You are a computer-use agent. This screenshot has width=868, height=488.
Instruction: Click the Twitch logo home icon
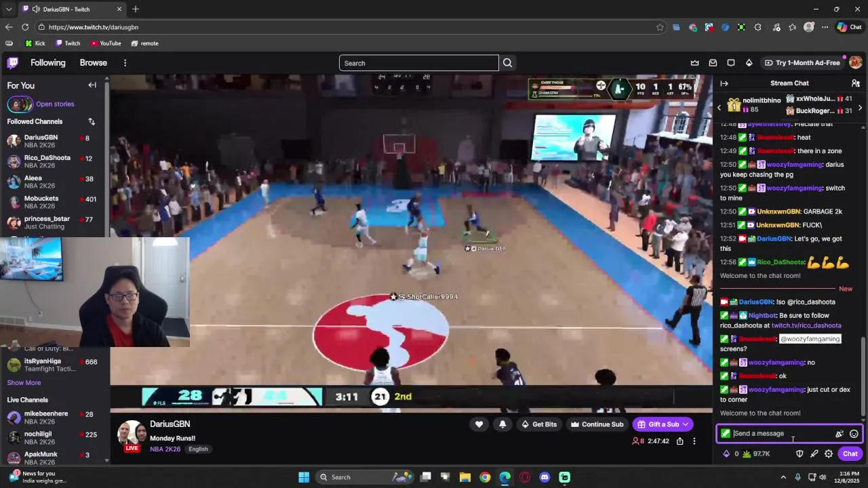pos(13,63)
